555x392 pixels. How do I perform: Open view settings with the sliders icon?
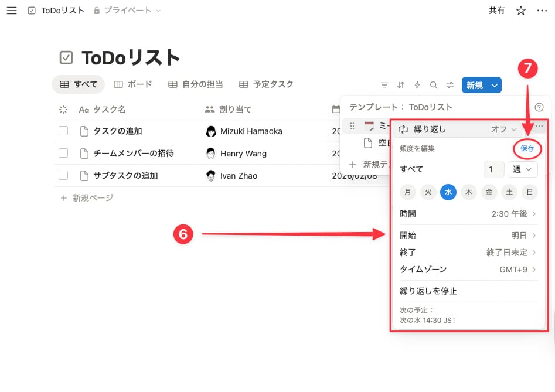(450, 85)
